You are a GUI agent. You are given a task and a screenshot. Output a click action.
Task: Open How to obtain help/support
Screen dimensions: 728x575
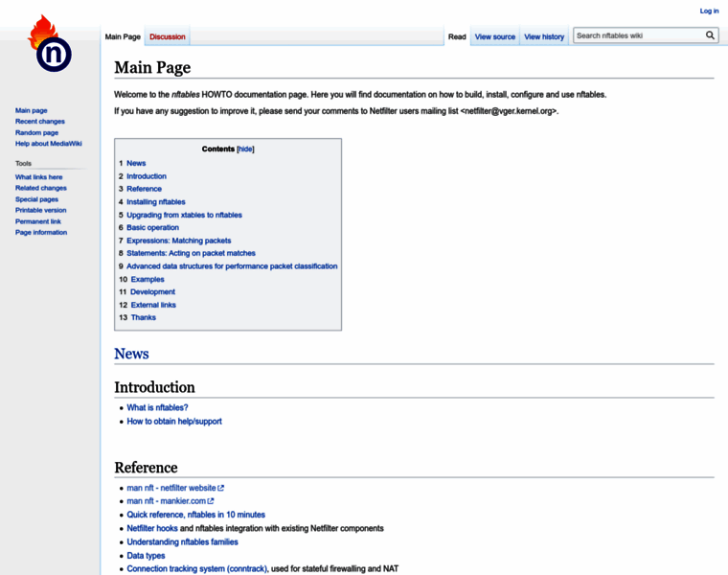[x=174, y=422]
